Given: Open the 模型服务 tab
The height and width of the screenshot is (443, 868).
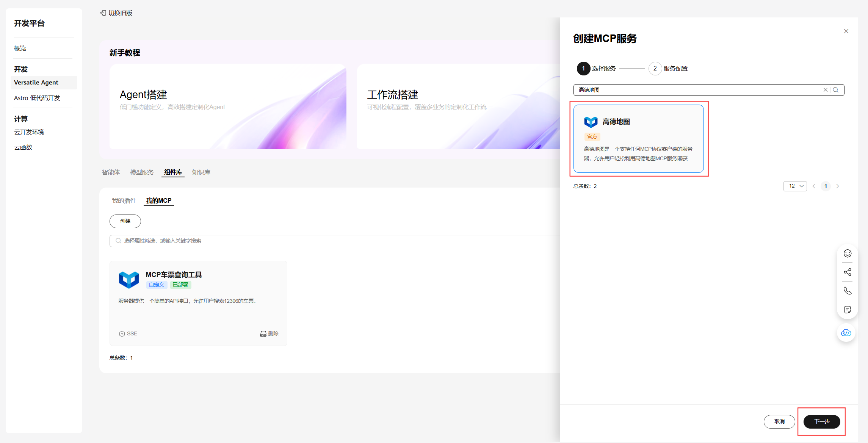Looking at the screenshot, I should coord(142,172).
